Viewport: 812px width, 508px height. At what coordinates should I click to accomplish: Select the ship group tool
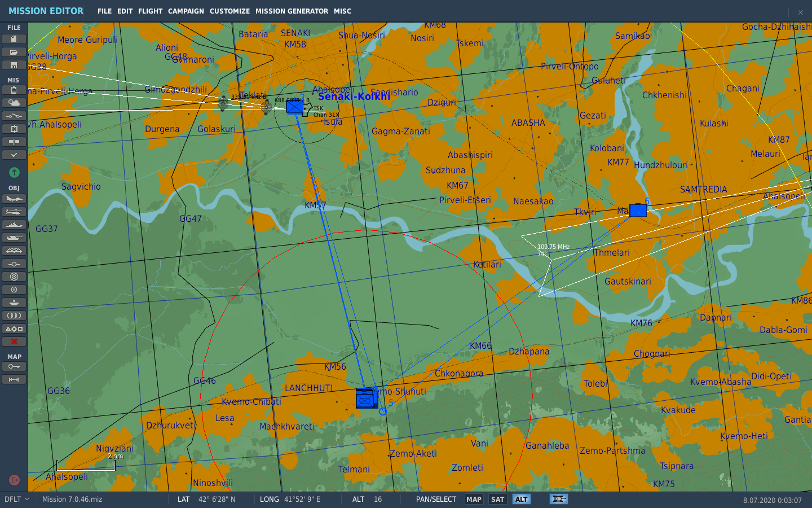click(x=14, y=225)
